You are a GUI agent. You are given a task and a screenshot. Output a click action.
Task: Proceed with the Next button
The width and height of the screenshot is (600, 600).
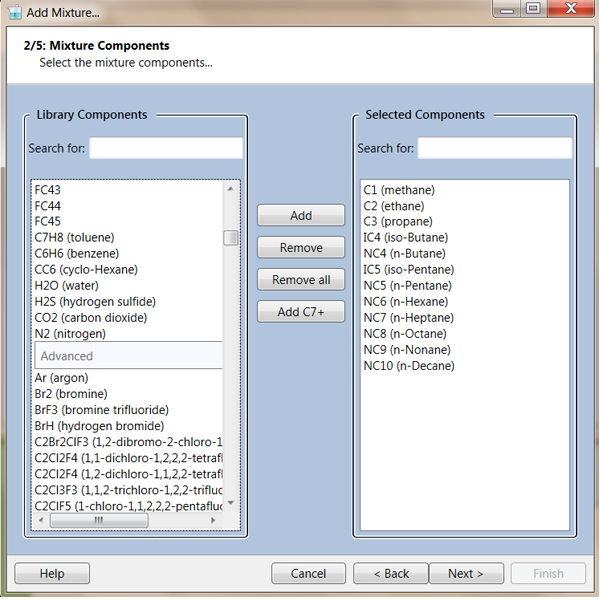pyautogui.click(x=466, y=574)
